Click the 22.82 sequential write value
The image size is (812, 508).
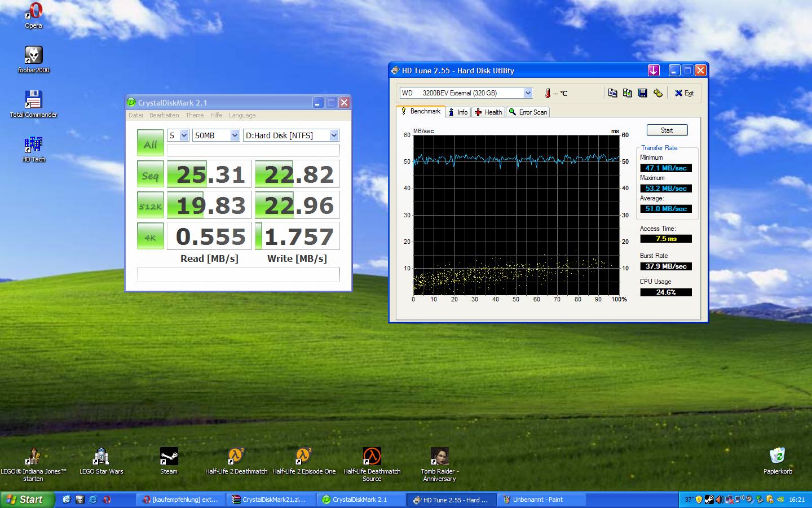tap(297, 174)
